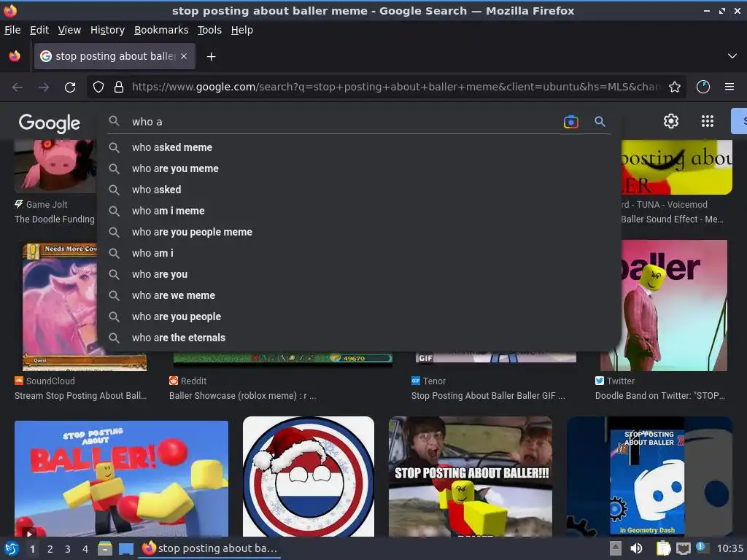Switch to workspace 2
Image resolution: width=747 pixels, height=560 pixels.
click(x=50, y=549)
